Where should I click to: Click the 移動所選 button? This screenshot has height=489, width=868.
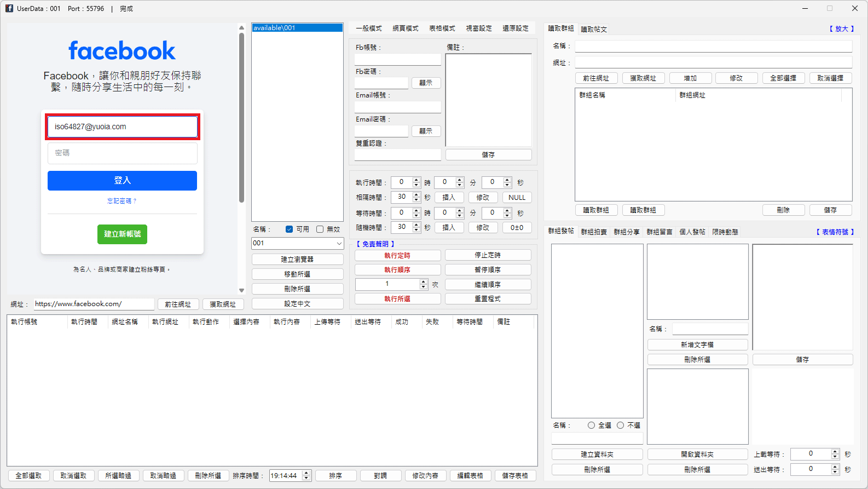pos(297,274)
